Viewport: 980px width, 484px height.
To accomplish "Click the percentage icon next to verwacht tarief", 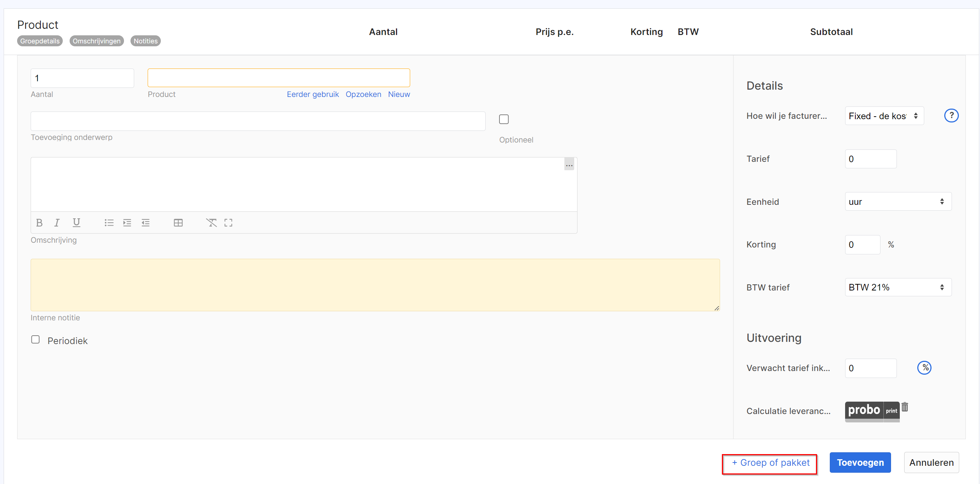I will point(925,368).
